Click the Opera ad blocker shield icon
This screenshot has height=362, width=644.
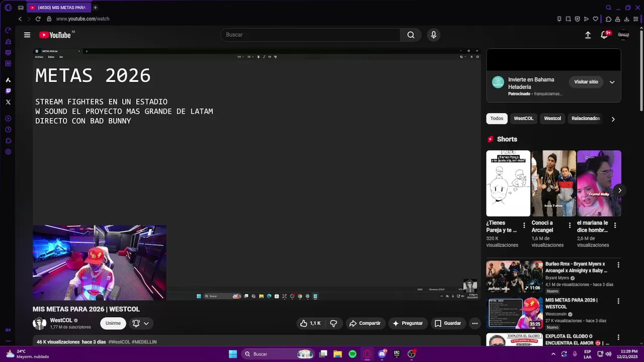pyautogui.click(x=577, y=19)
